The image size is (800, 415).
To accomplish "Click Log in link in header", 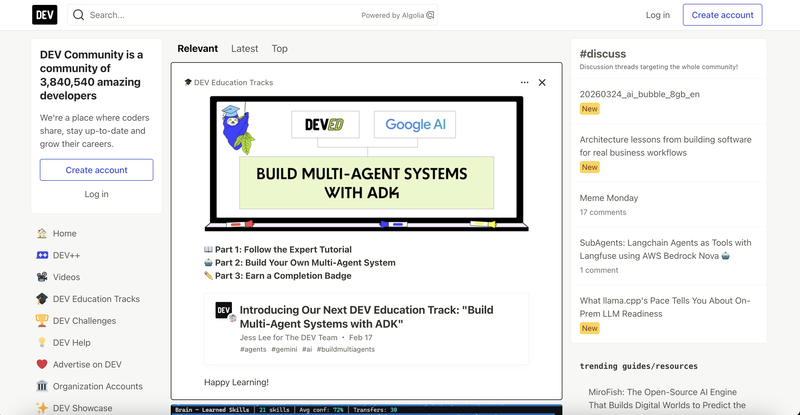I will (658, 15).
